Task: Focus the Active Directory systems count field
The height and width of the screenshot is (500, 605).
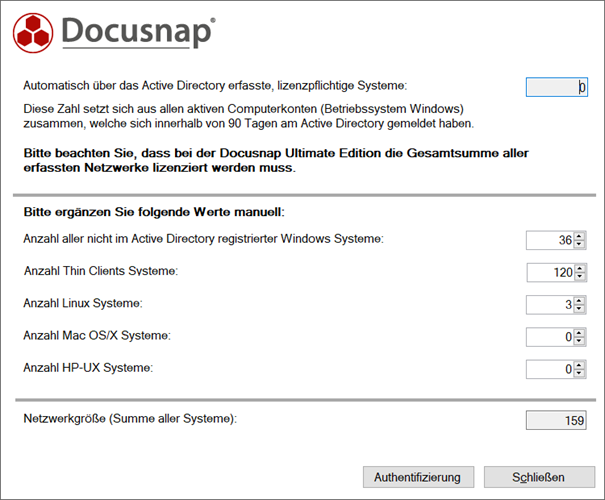Action: (556, 87)
